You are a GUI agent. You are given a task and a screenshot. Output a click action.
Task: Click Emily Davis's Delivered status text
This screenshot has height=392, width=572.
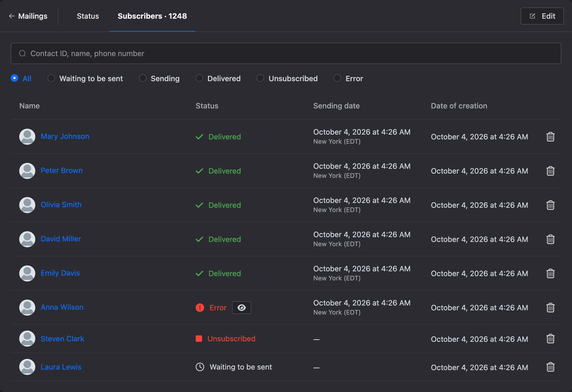tap(225, 273)
